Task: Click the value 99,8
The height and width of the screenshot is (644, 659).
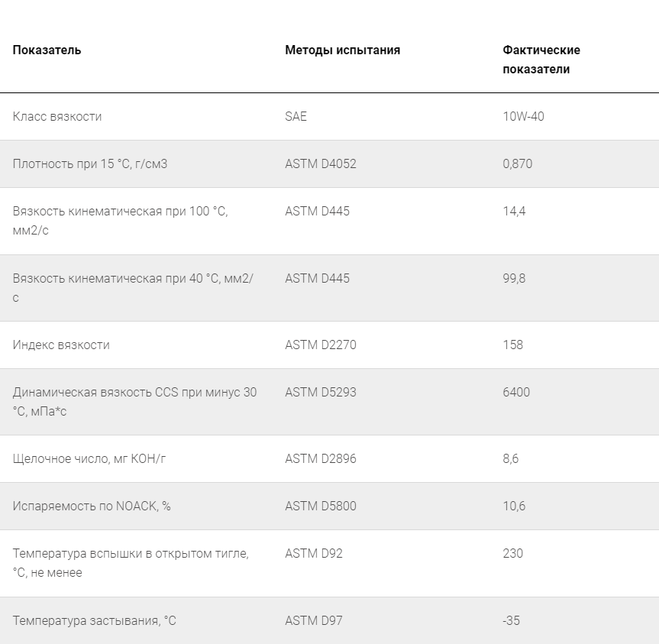Action: pos(514,279)
